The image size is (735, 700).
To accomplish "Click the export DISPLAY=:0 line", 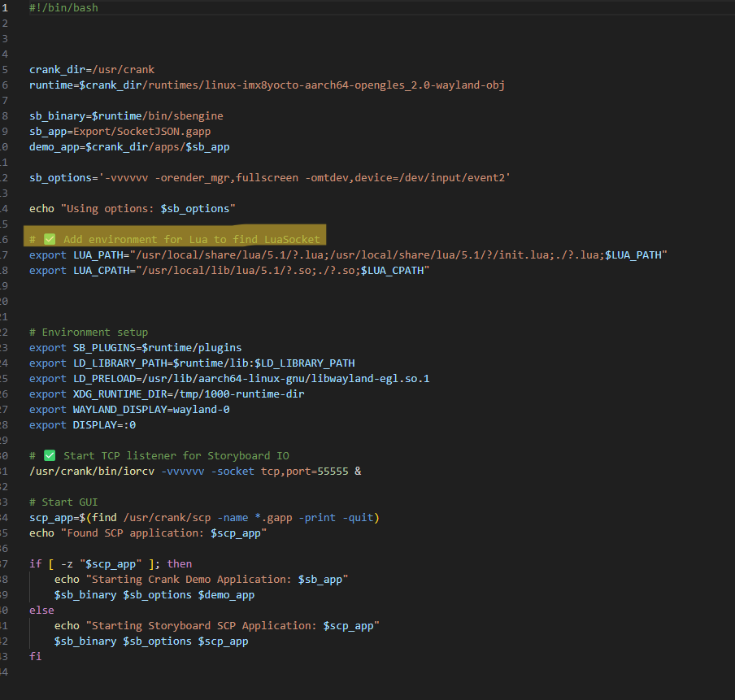I will (82, 426).
